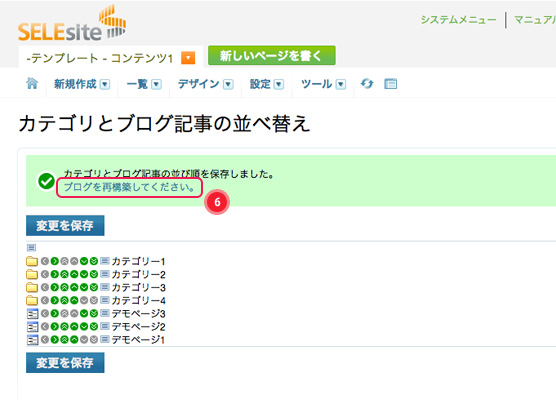Open the 一覧 menu
The width and height of the screenshot is (556, 400).
tap(144, 84)
